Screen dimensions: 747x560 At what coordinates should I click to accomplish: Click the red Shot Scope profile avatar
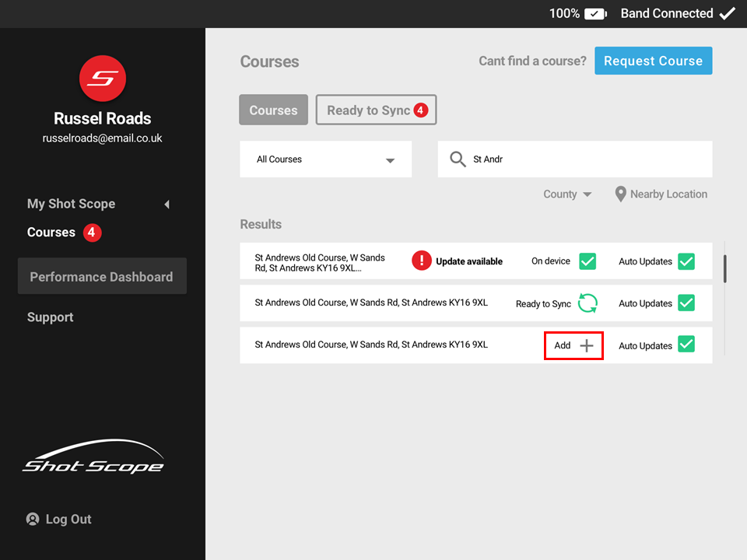pos(103,79)
